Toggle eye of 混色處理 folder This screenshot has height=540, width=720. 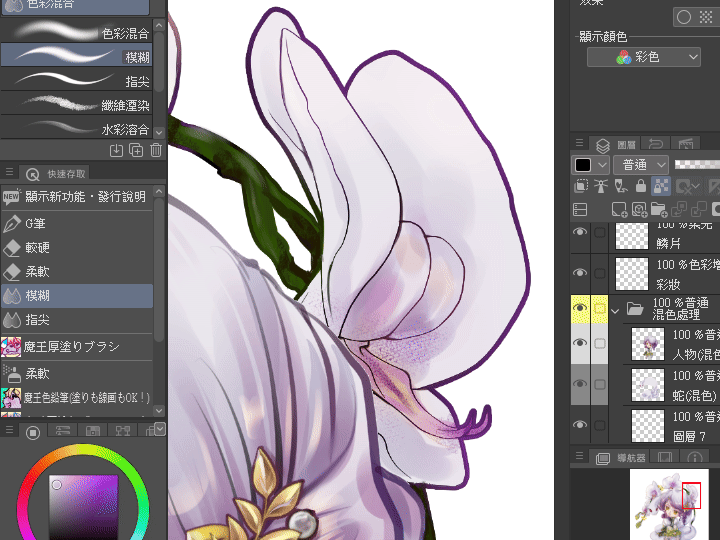[580, 308]
